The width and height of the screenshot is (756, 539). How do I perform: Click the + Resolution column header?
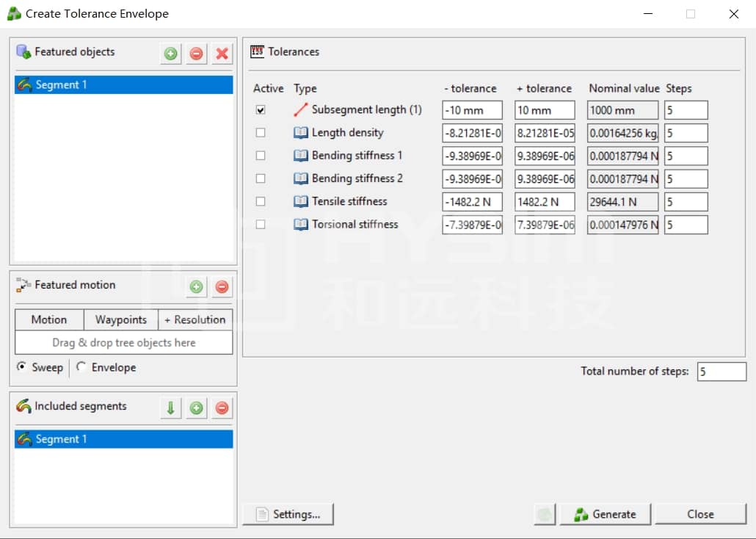[x=195, y=319]
